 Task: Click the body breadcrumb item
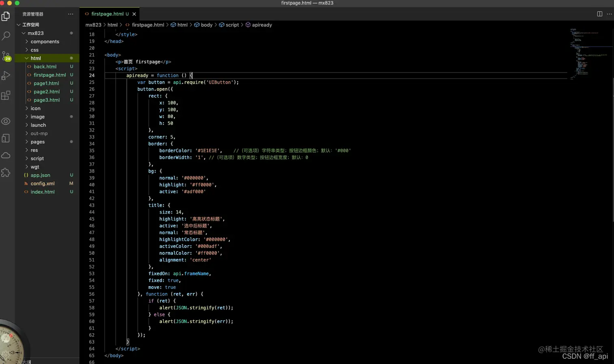tap(206, 25)
